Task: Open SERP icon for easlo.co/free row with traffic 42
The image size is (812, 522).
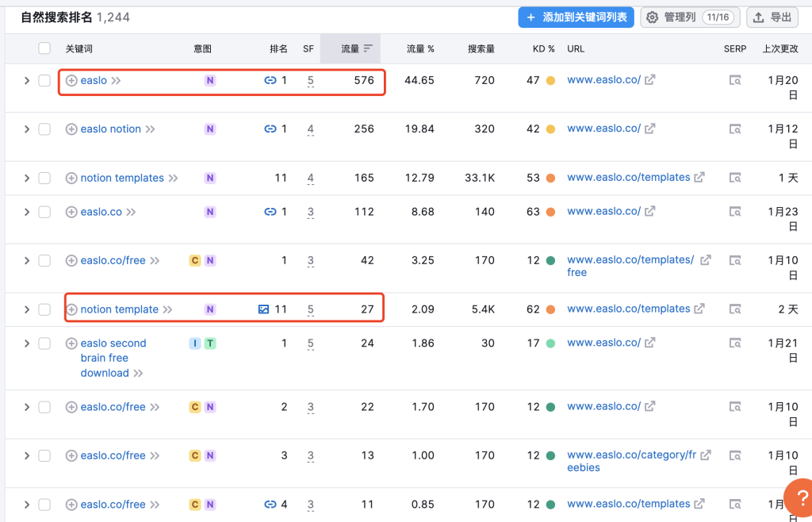Action: tap(735, 260)
